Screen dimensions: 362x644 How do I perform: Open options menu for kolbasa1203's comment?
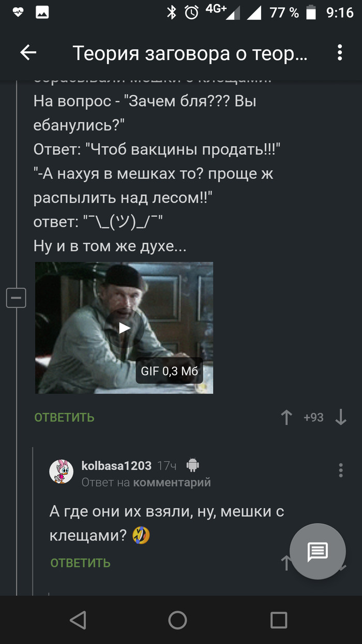coord(341,470)
